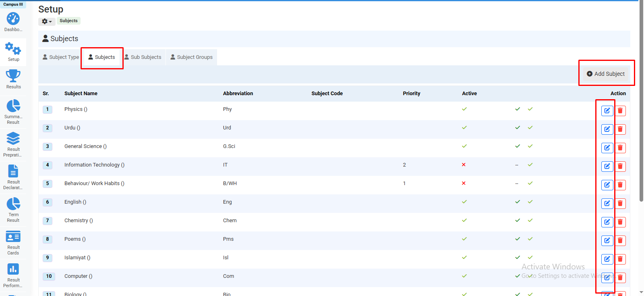Toggle Active checkmark for General Science
The width and height of the screenshot is (644, 296).
coord(464,146)
